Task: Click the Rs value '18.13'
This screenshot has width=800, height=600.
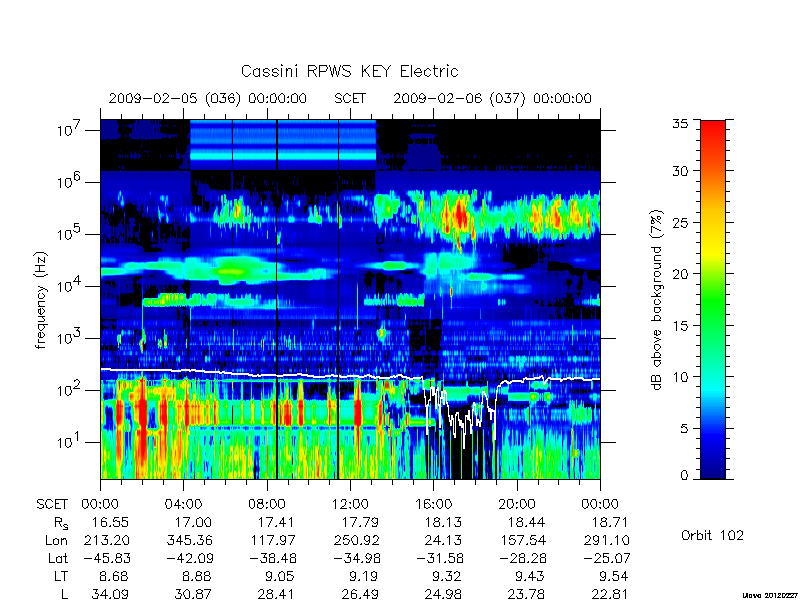Action: tap(443, 522)
